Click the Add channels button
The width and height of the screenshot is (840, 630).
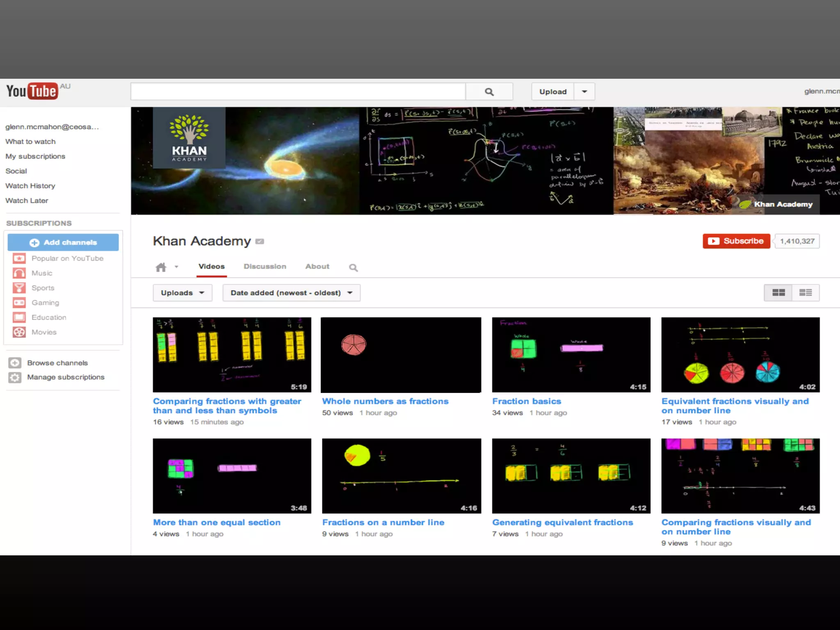click(x=63, y=242)
